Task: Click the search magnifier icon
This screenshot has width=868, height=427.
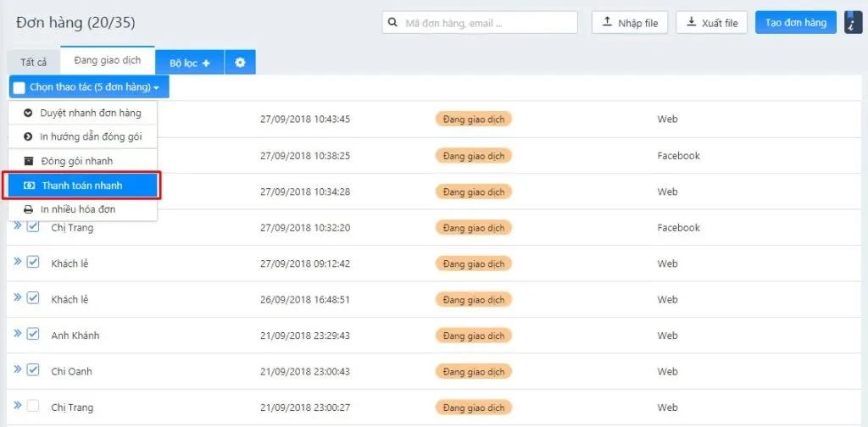Action: pos(392,23)
